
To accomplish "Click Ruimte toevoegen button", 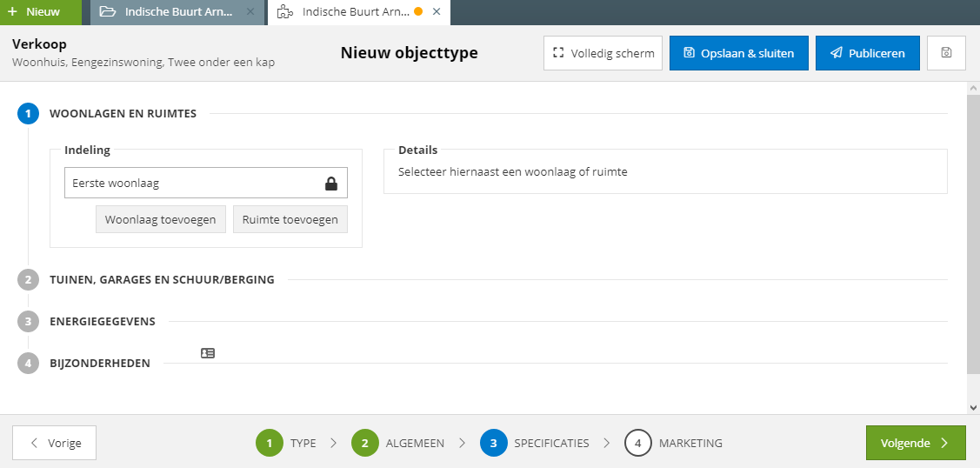I will click(x=290, y=219).
